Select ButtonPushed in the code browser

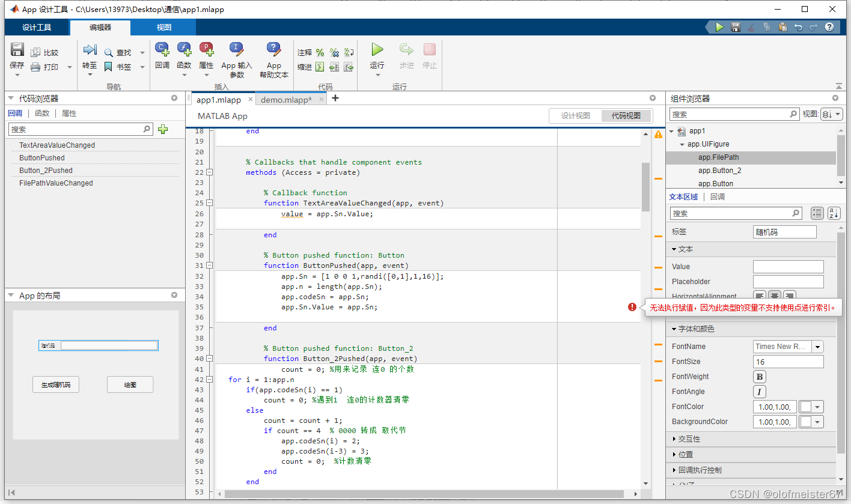click(x=42, y=158)
